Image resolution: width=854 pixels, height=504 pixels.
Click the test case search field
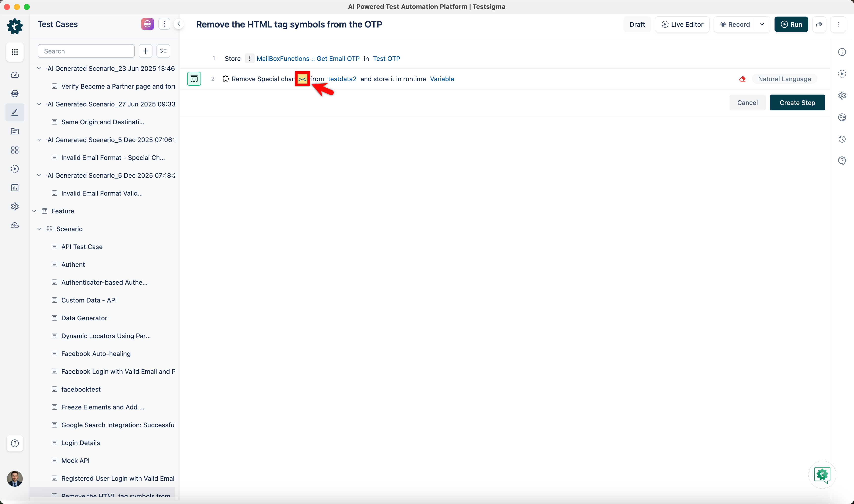click(x=86, y=51)
